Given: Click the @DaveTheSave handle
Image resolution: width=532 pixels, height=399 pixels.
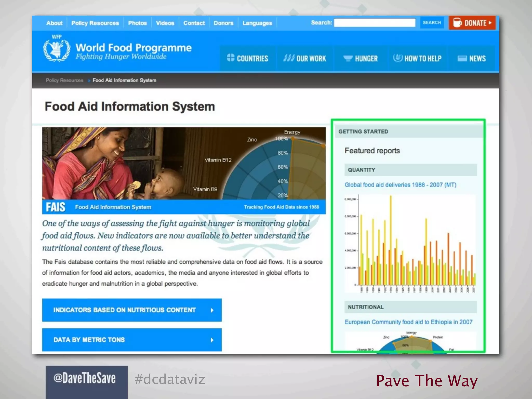Looking at the screenshot, I should 85,378.
